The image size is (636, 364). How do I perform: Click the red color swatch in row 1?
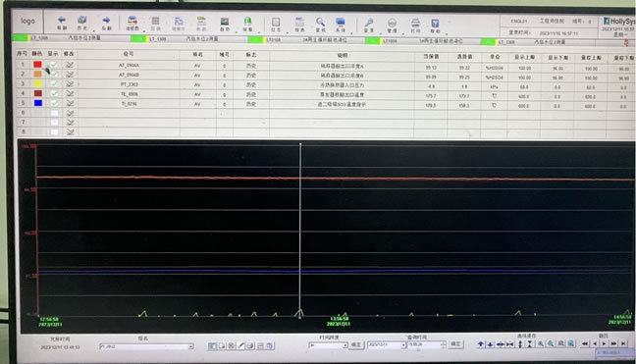[x=37, y=65]
